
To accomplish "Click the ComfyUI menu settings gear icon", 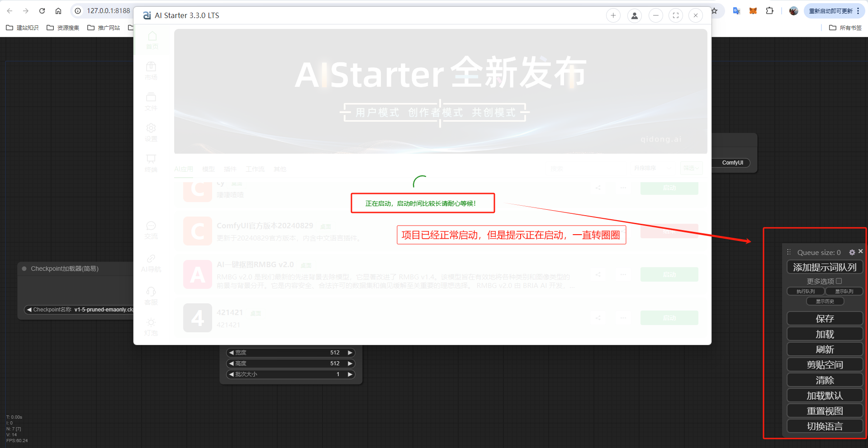I will [x=852, y=252].
